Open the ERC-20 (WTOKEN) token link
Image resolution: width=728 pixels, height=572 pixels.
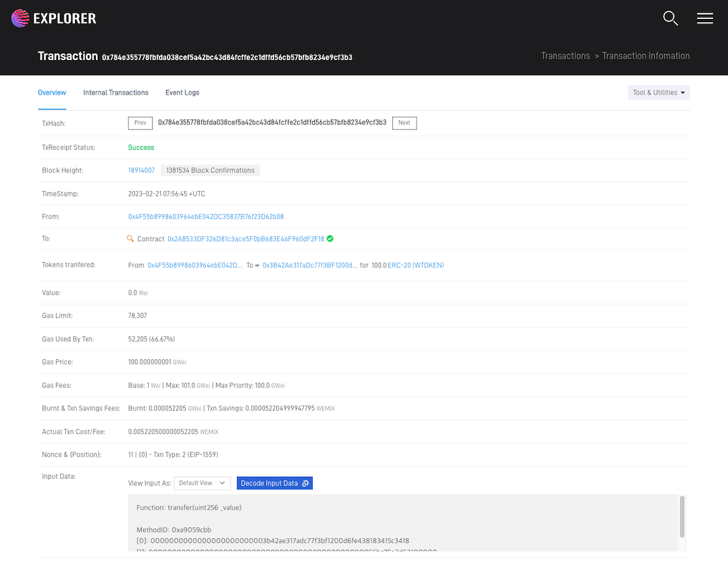[x=415, y=265]
